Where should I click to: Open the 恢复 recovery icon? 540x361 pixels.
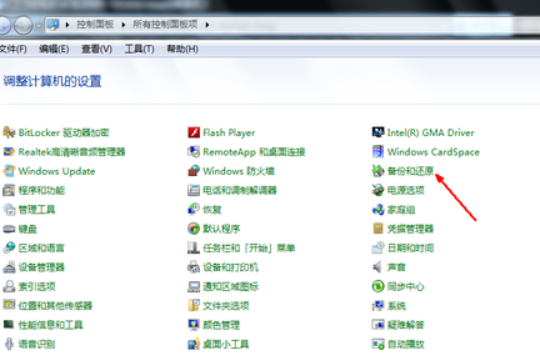click(194, 209)
